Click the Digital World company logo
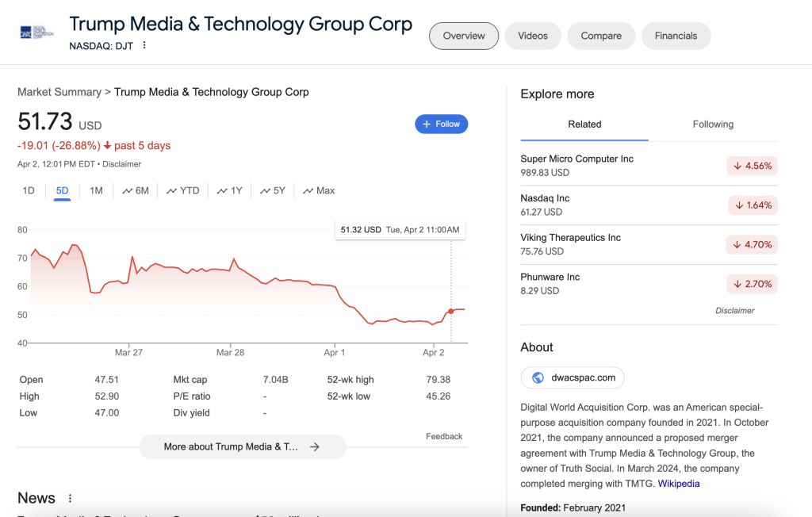 coord(36,33)
